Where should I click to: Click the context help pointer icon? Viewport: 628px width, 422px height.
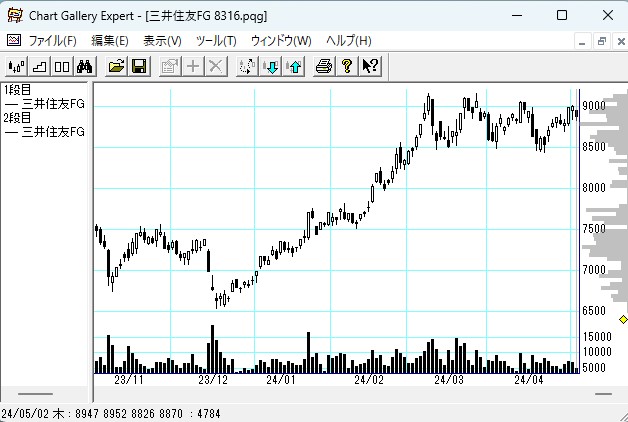[x=370, y=66]
